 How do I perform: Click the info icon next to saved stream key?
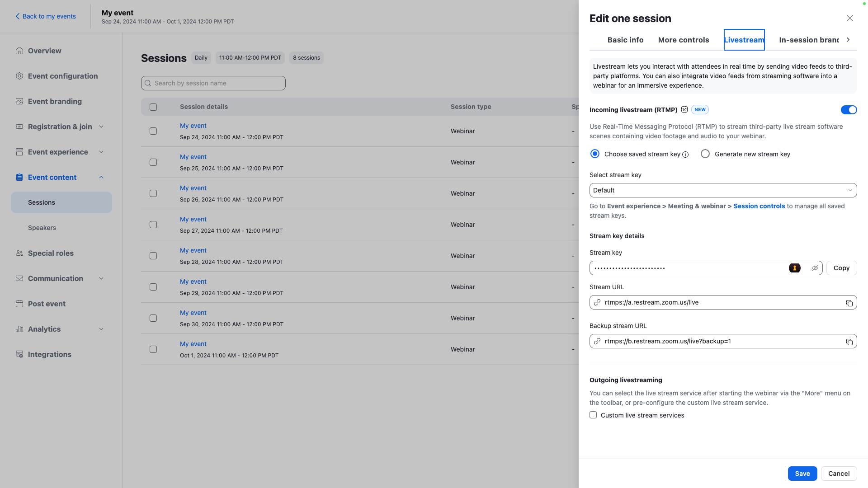click(x=685, y=155)
